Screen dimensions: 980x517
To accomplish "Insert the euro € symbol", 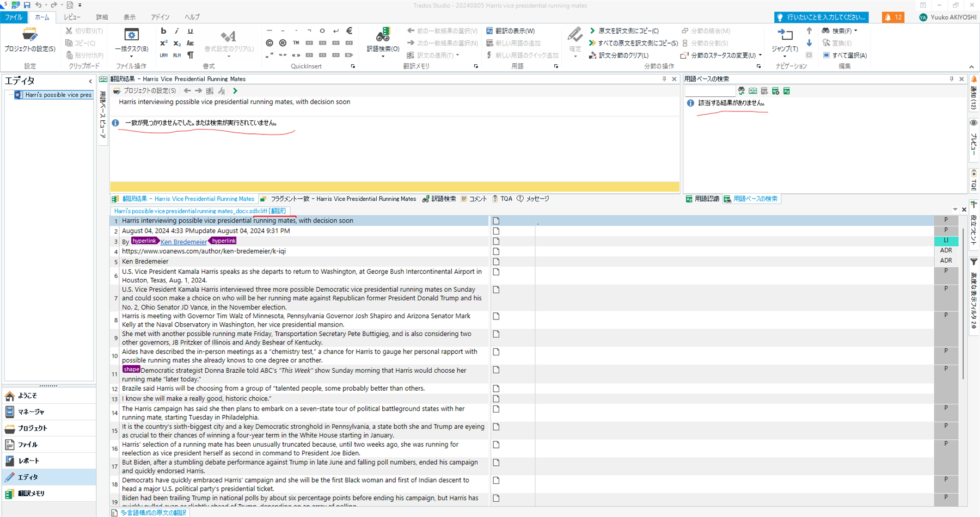I will 349,31.
